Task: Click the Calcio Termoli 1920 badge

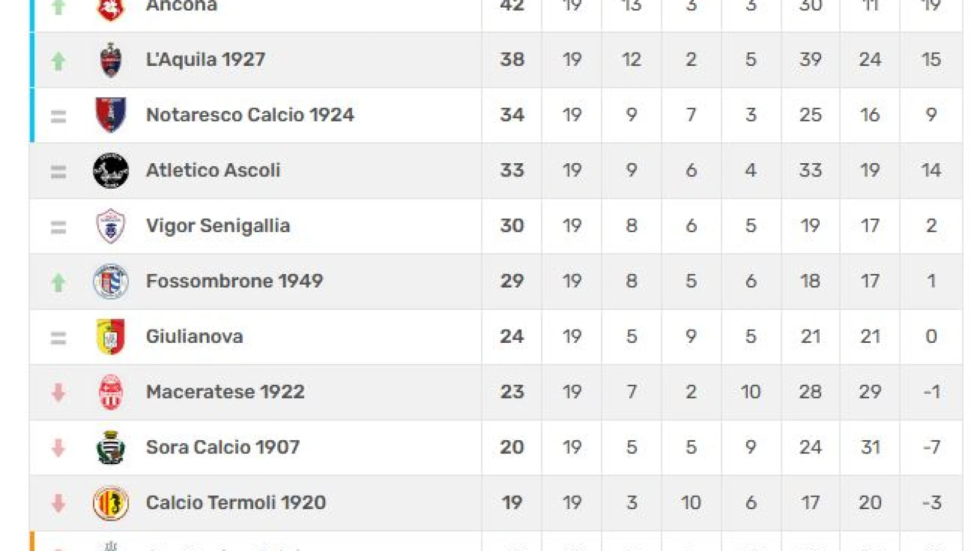Action: click(x=111, y=503)
